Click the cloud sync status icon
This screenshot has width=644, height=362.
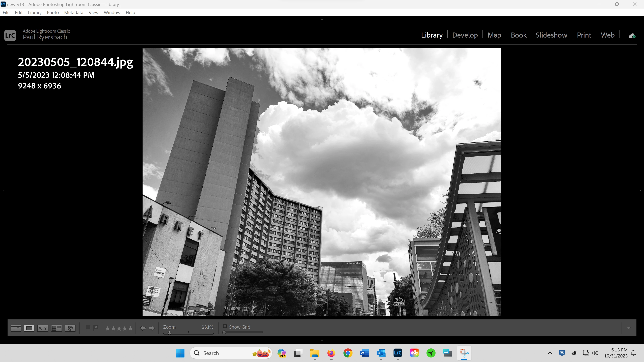[x=632, y=36]
